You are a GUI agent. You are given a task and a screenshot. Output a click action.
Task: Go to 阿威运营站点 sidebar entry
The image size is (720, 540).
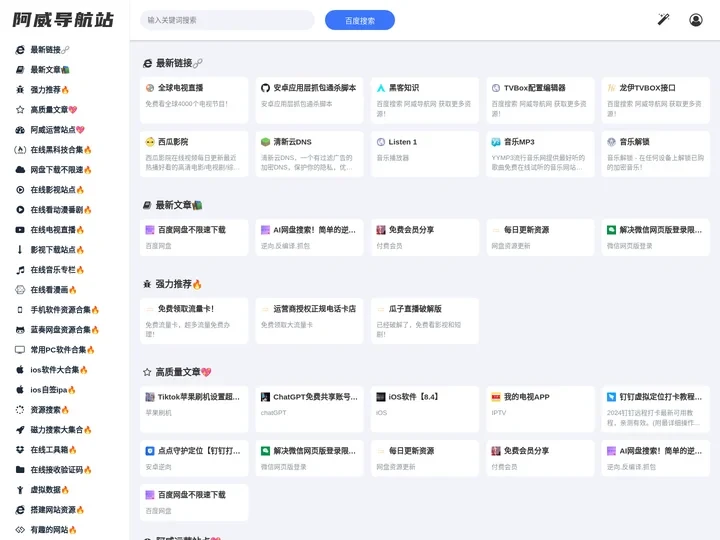50,130
